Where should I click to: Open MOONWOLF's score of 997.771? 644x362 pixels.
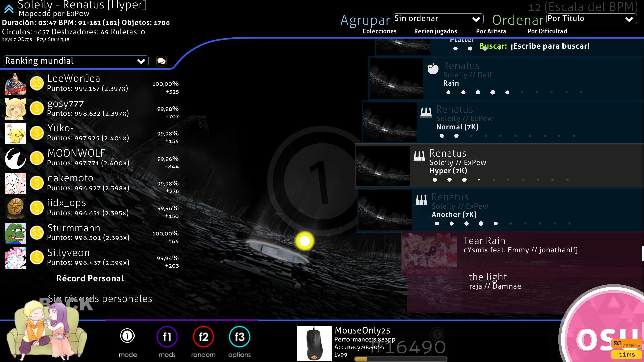[x=92, y=158]
